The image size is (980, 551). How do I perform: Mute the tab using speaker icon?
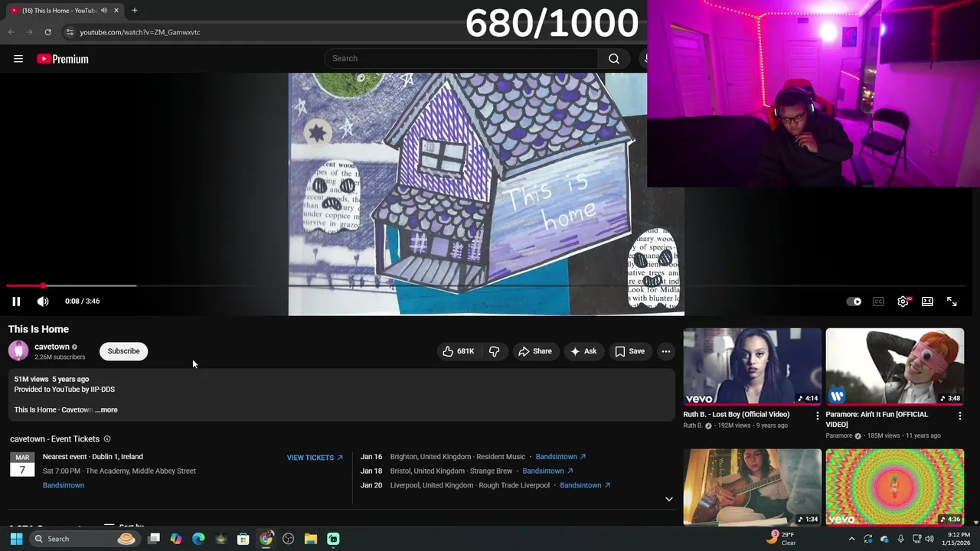[104, 11]
